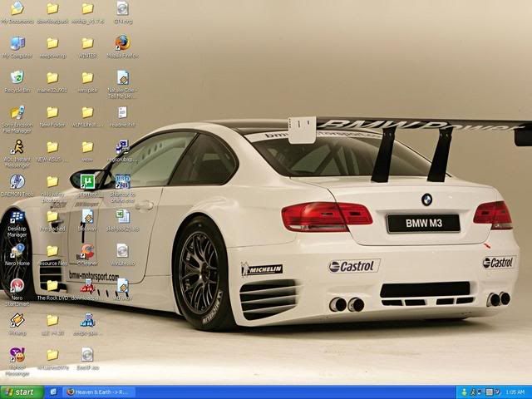Launch Yahoo! Messenger from the desktop
Image resolution: width=532 pixels, height=399 pixels.
17,355
